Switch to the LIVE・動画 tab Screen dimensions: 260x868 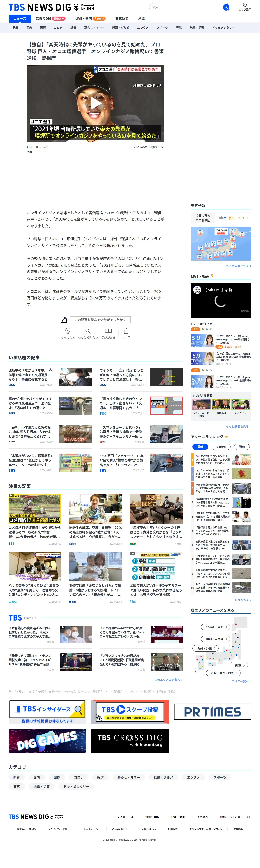[90, 19]
